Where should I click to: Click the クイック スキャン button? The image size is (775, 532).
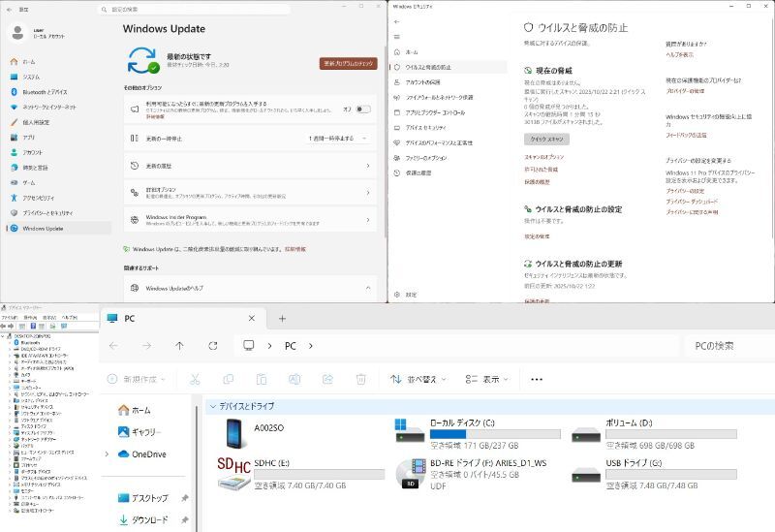[546, 139]
